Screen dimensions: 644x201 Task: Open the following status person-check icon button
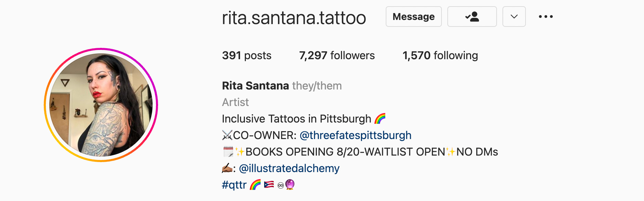pyautogui.click(x=472, y=17)
